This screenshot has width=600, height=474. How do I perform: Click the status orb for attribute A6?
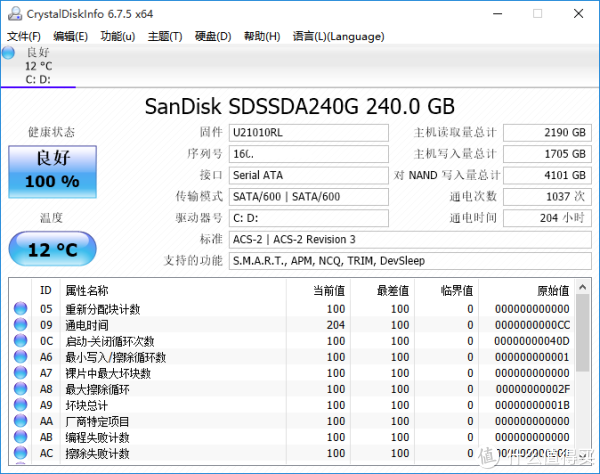(x=21, y=357)
